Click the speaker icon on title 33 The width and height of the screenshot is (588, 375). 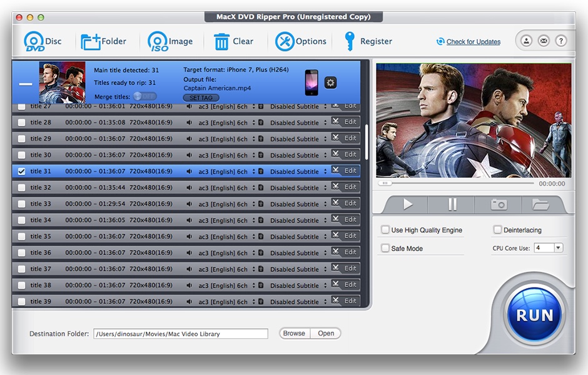[190, 204]
